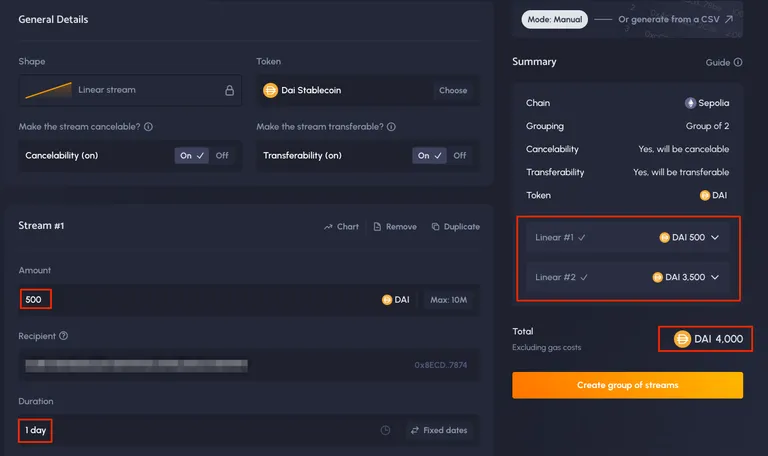Duplicate Stream #1
Viewport: 768px width, 456px height.
point(456,227)
